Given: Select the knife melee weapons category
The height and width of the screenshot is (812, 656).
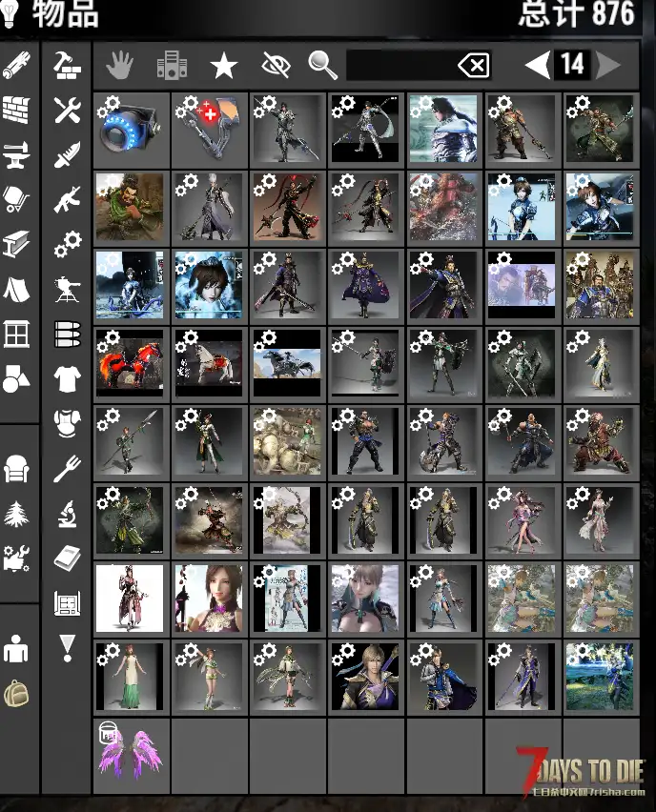Looking at the screenshot, I should click(68, 154).
